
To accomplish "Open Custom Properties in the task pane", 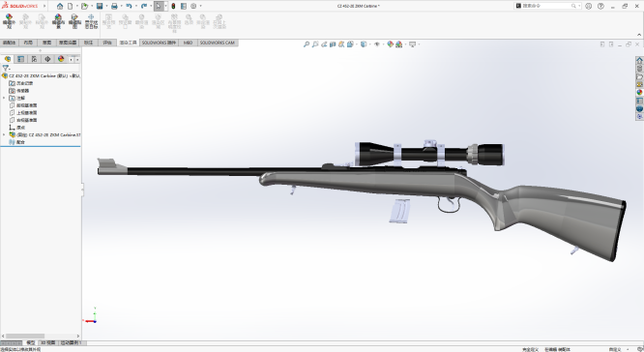I will [x=639, y=101].
